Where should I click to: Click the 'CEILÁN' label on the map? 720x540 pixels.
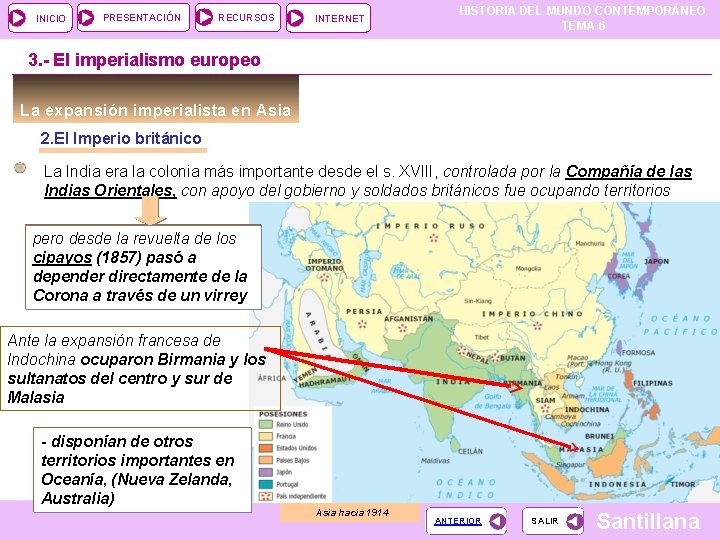[470, 451]
